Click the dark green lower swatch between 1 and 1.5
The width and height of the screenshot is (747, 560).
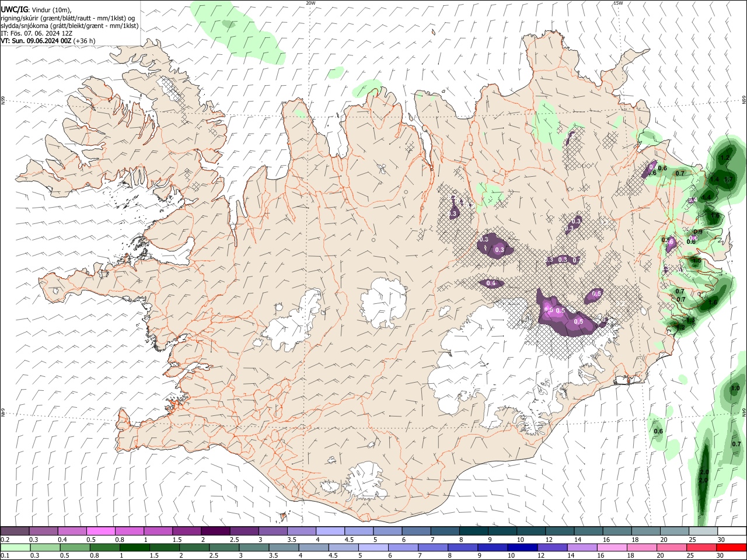point(134,547)
